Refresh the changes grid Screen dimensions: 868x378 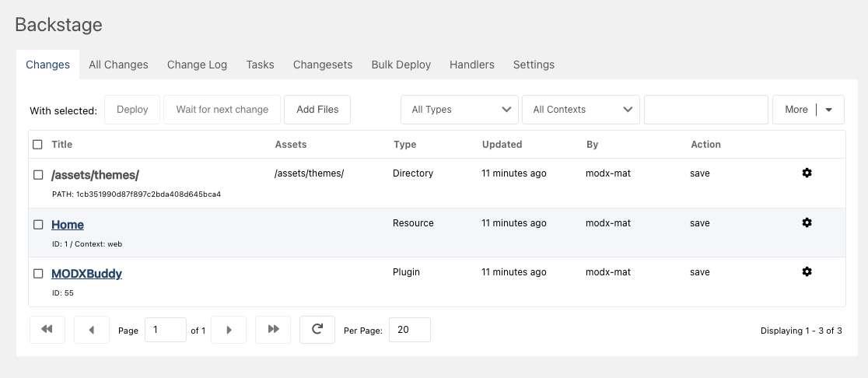[x=317, y=329]
